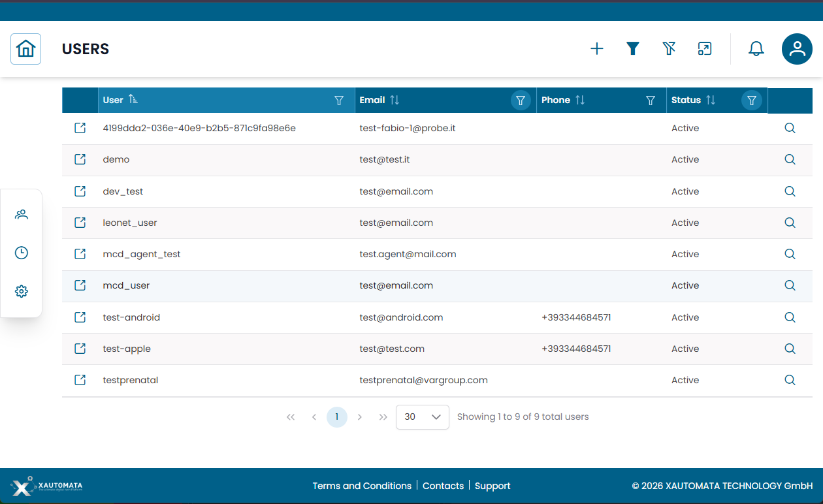Image resolution: width=823 pixels, height=504 pixels.
Task: Click the export icon in top toolbar
Action: pyautogui.click(x=704, y=49)
